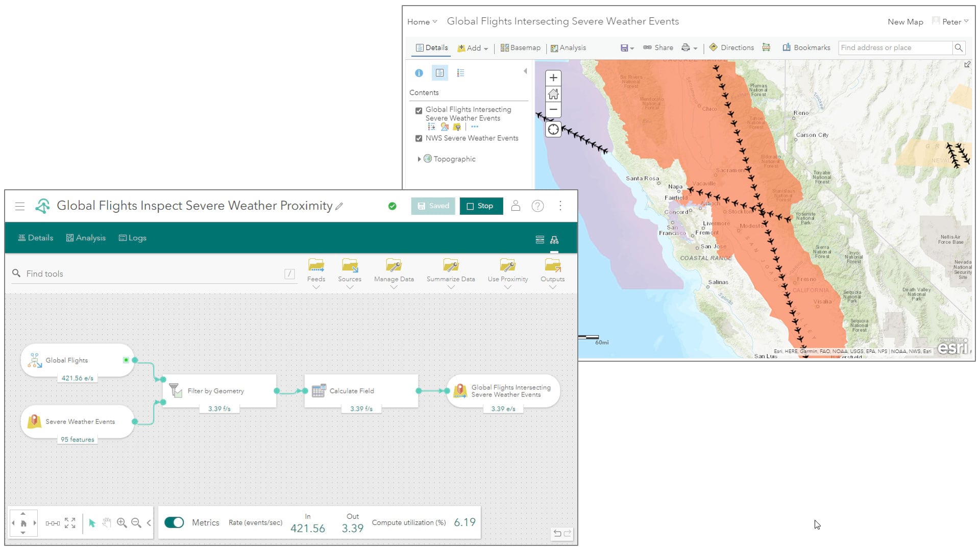Uncheck Global Flights Intersecting layer checkbox
The height and width of the screenshot is (551, 980).
[x=419, y=110]
